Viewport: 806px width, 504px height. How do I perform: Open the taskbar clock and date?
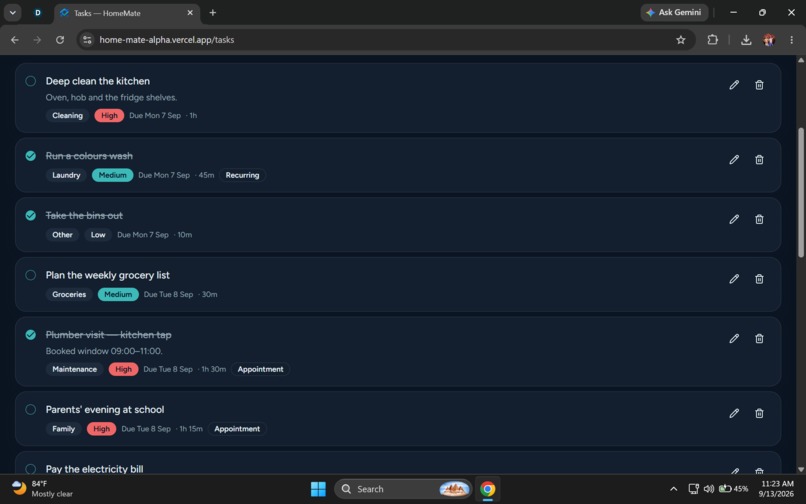[x=777, y=489]
